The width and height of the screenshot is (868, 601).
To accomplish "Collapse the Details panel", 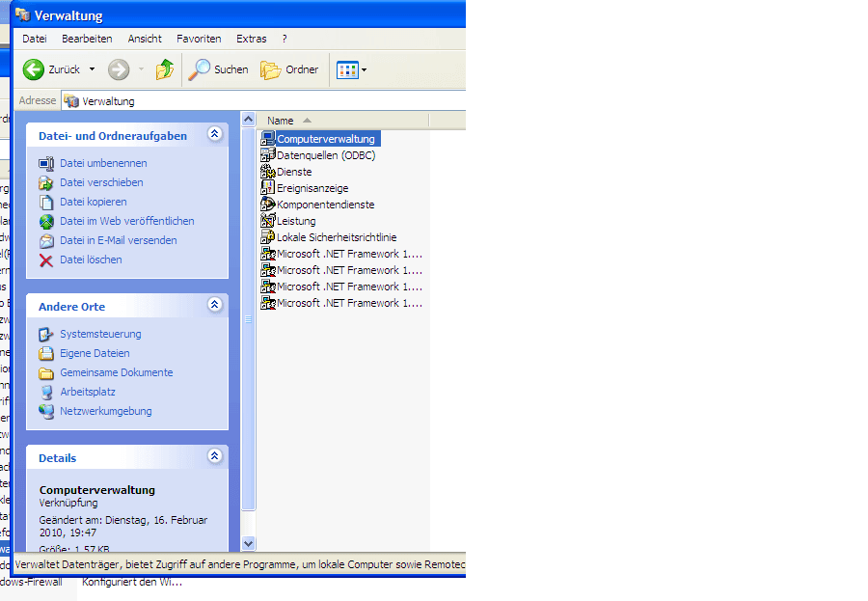I will click(x=215, y=456).
